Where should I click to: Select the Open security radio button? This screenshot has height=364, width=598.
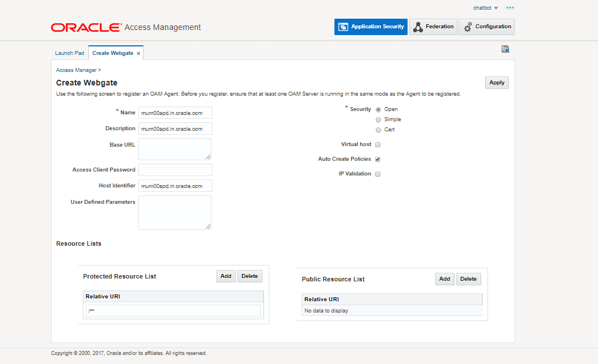378,109
